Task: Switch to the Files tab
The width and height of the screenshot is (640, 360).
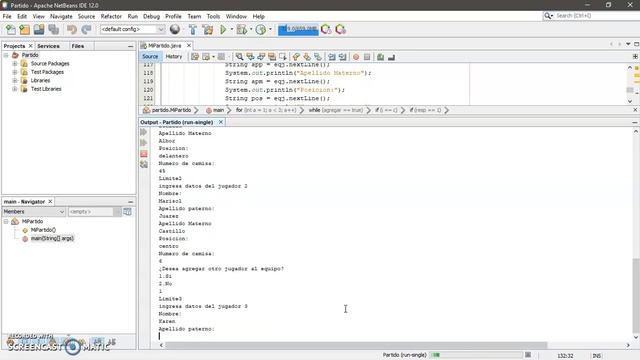Action: (x=78, y=46)
